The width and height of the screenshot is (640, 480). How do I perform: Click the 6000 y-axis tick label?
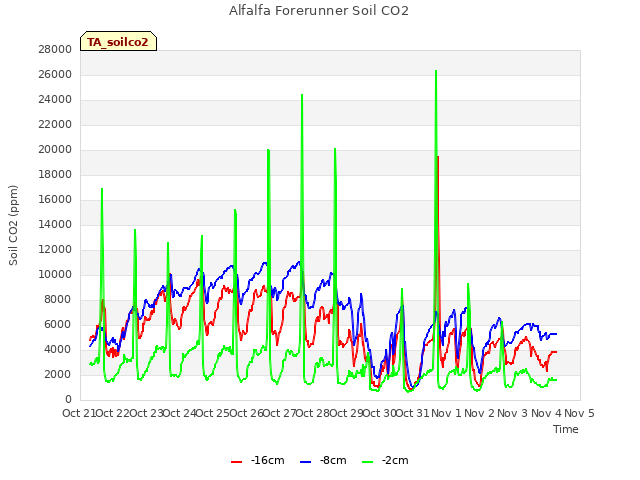[x=58, y=324]
